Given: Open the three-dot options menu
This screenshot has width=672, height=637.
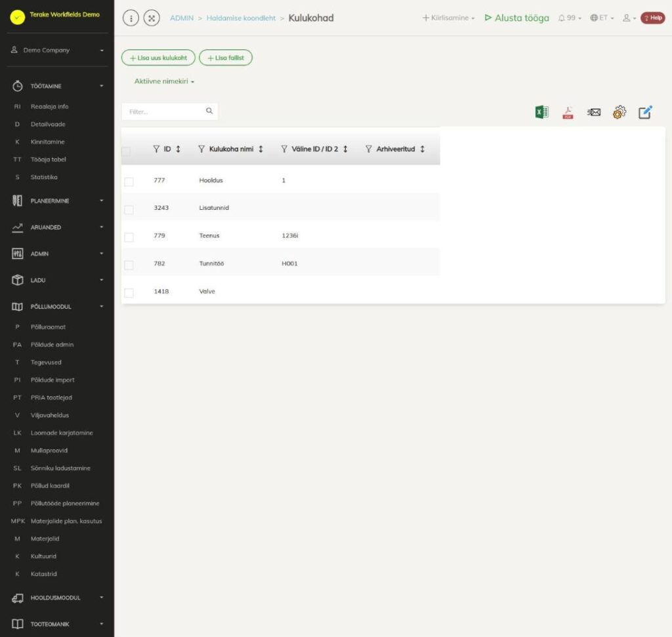Looking at the screenshot, I should point(131,18).
